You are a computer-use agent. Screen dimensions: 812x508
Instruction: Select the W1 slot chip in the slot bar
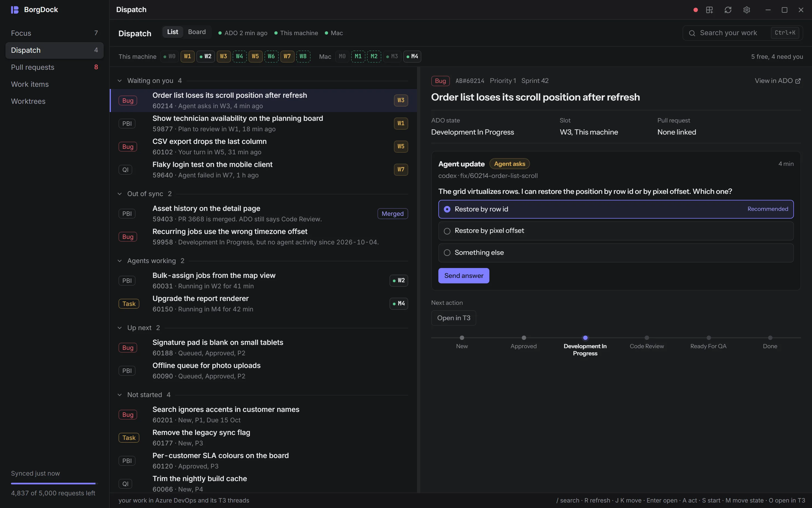(188, 57)
